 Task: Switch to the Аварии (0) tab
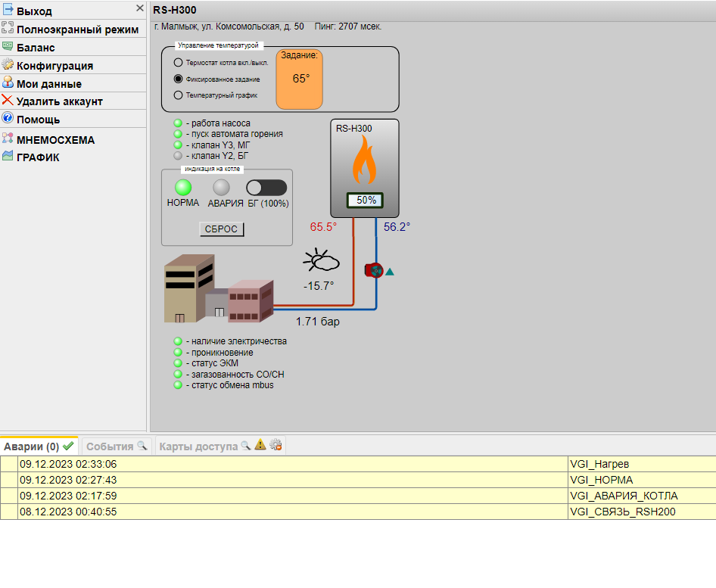click(x=39, y=446)
